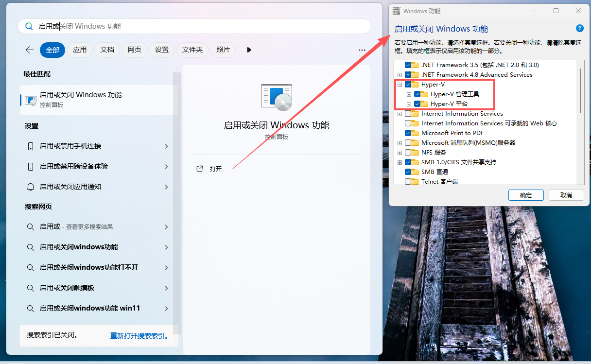Uncheck Hyper-V 管理工具 checkbox

pyautogui.click(x=417, y=94)
